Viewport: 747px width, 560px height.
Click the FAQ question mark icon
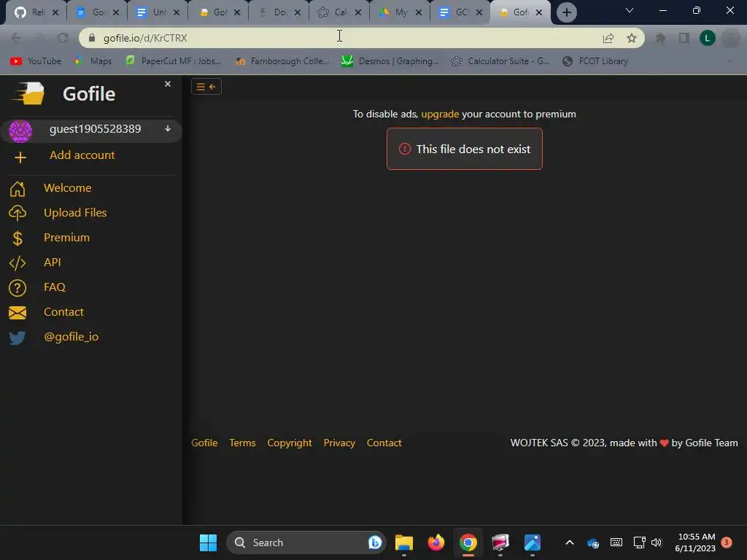coord(18,288)
